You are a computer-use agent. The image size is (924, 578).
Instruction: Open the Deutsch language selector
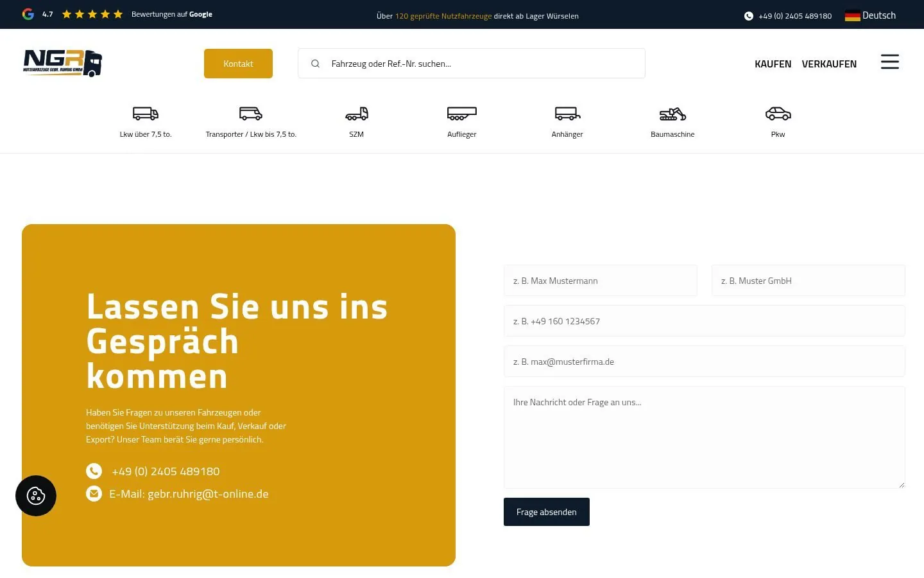pos(871,15)
